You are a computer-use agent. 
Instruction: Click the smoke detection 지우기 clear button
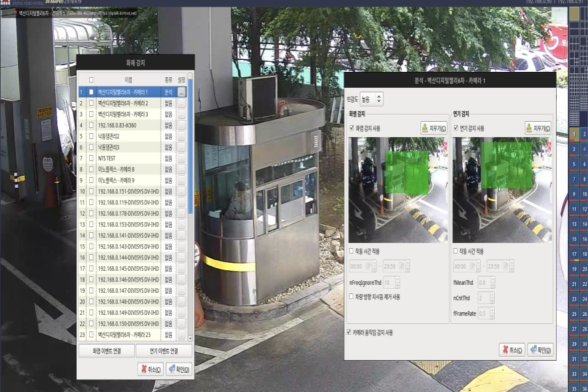(x=538, y=128)
